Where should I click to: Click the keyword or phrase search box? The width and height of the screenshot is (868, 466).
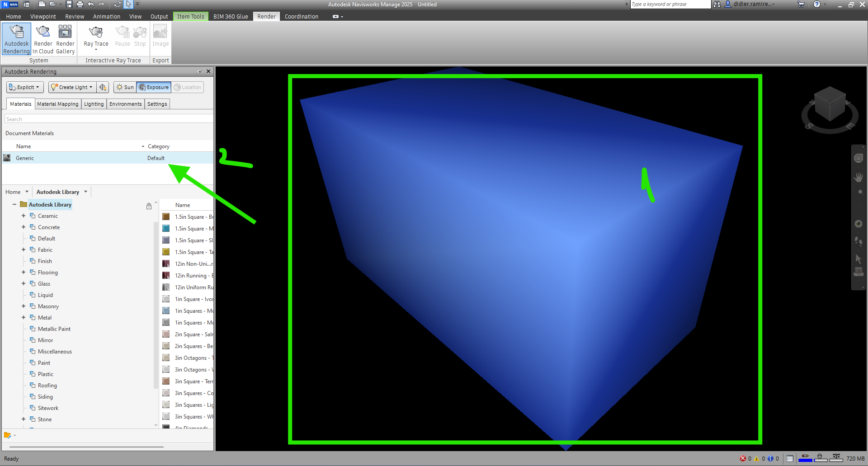(670, 4)
